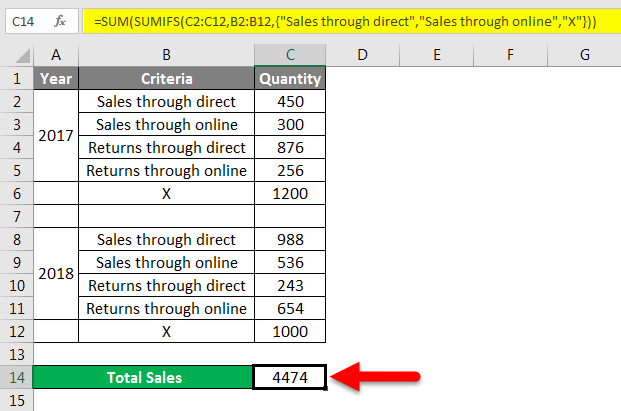621x411 pixels.
Task: Click the Total Sales green cell
Action: click(x=143, y=377)
